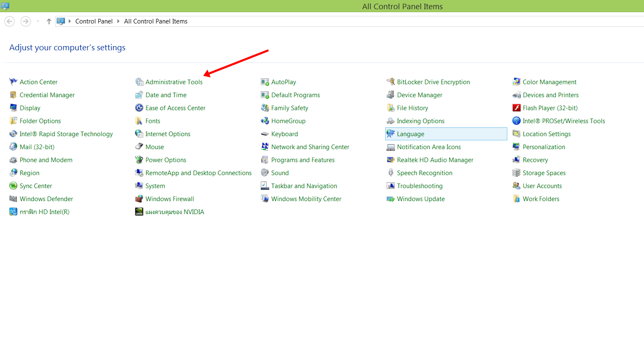Expand the breadcrumb chevron before Control Panel
The width and height of the screenshot is (644, 362).
point(70,21)
